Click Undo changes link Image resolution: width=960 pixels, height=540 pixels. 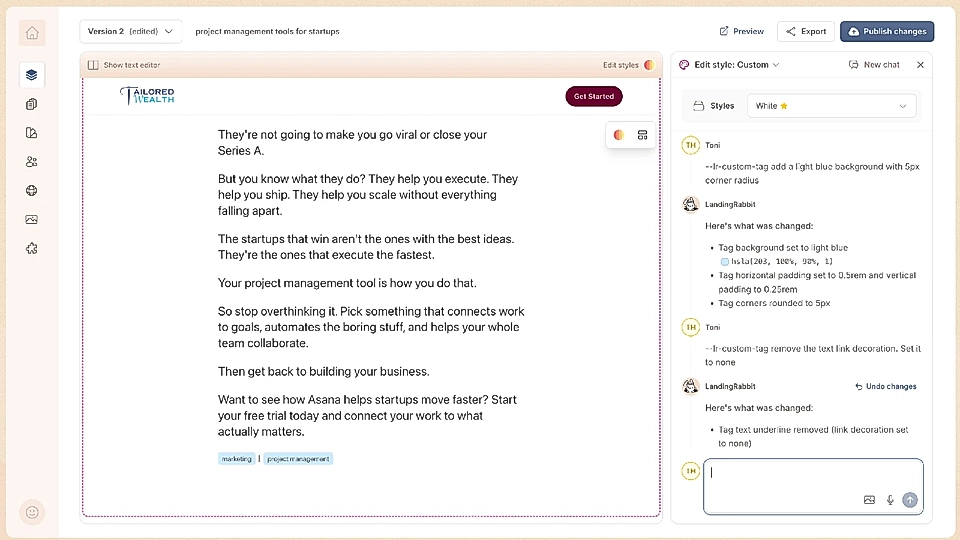(886, 386)
